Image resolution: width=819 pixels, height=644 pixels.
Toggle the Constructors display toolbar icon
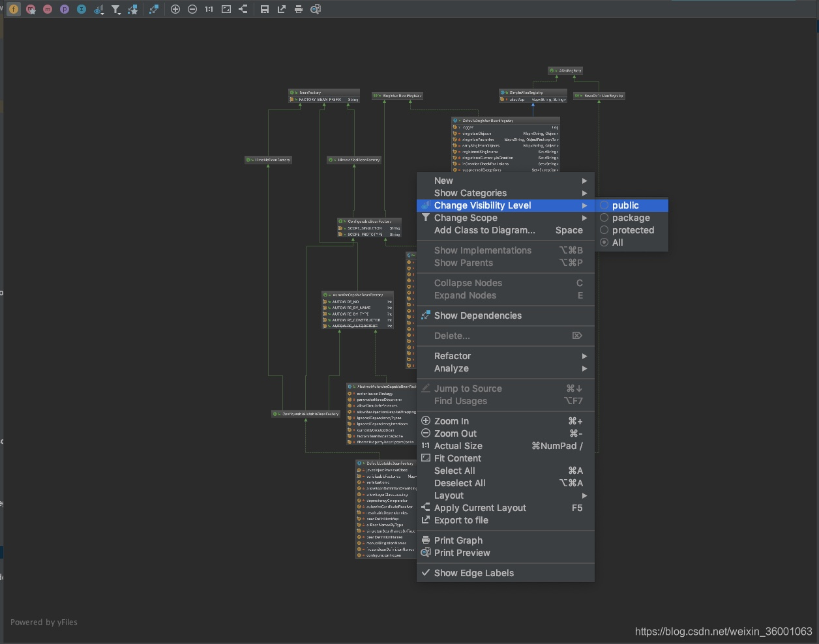click(x=31, y=9)
